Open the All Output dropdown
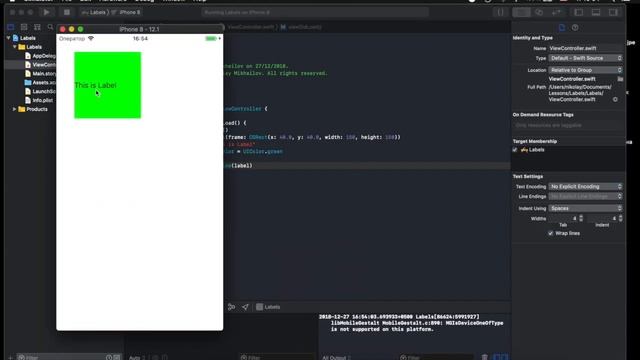Screen dimensions: 640x360 pyautogui.click(x=336, y=358)
